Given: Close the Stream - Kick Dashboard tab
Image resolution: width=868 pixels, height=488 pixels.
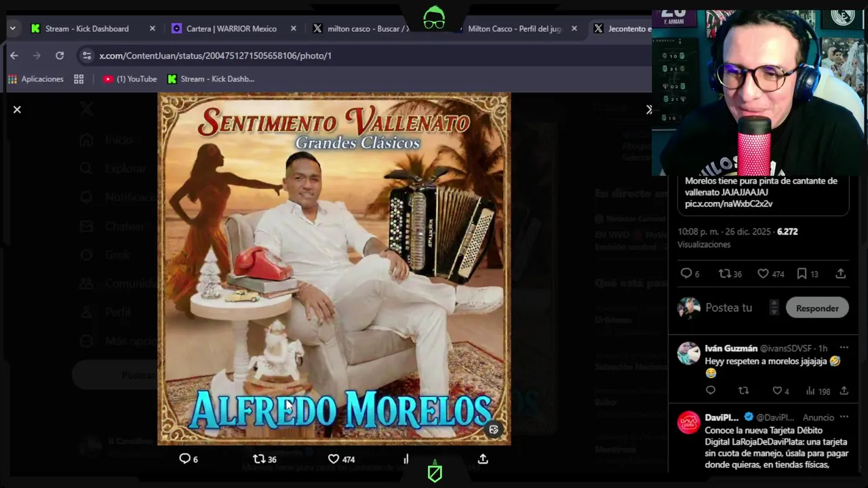Looking at the screenshot, I should pos(152,28).
